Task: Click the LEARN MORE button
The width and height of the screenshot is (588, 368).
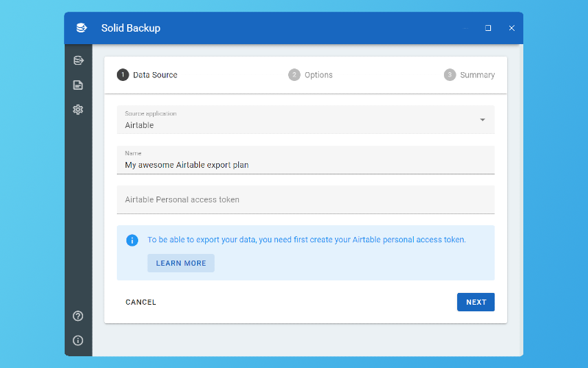Action: click(181, 263)
